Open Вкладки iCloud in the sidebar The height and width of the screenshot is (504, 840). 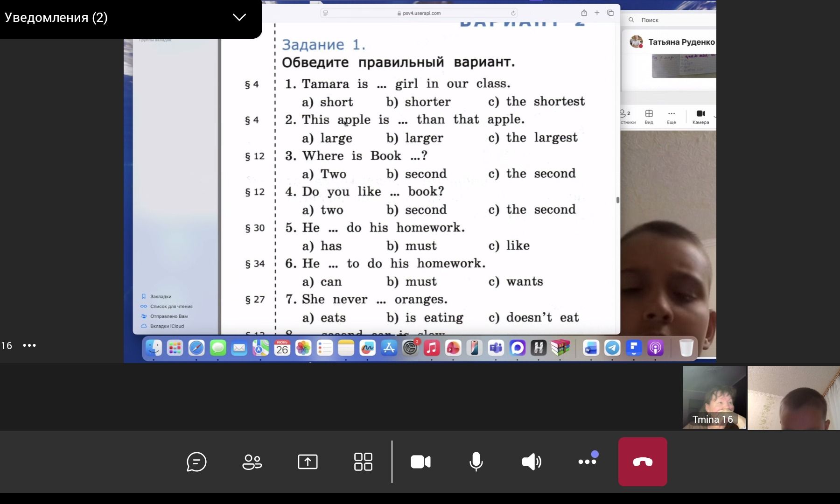162,326
